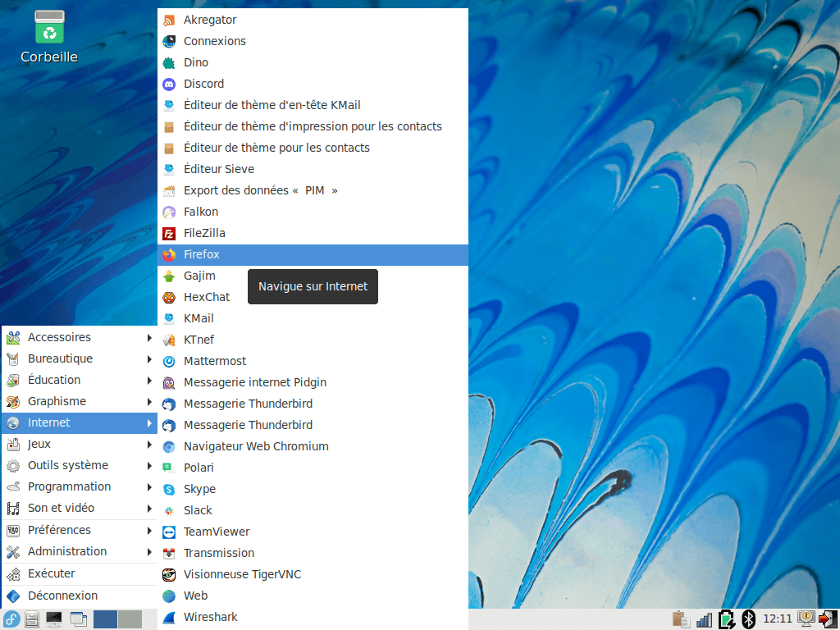Switch to the second gray workspace
Screen dimensions: 840x630
pos(130,619)
